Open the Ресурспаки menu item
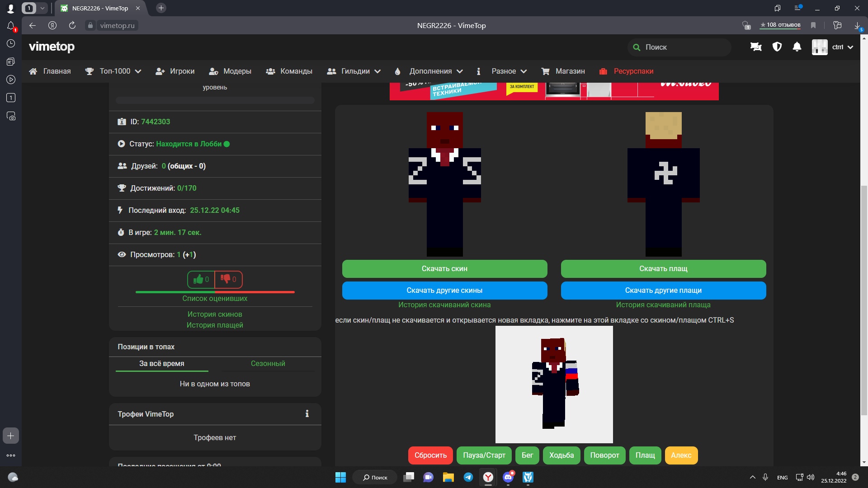This screenshot has width=868, height=488. pos(633,71)
